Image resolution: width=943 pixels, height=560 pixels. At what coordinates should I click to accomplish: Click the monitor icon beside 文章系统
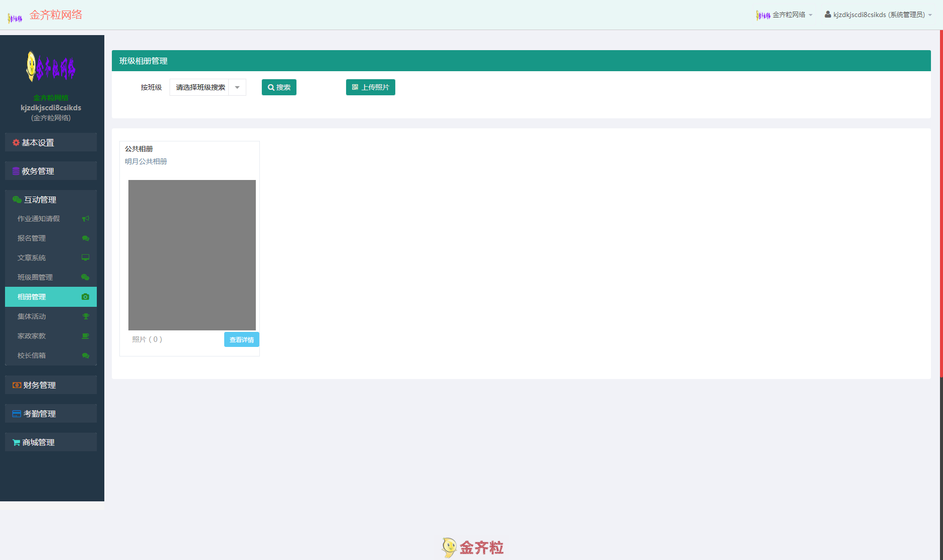click(x=85, y=258)
